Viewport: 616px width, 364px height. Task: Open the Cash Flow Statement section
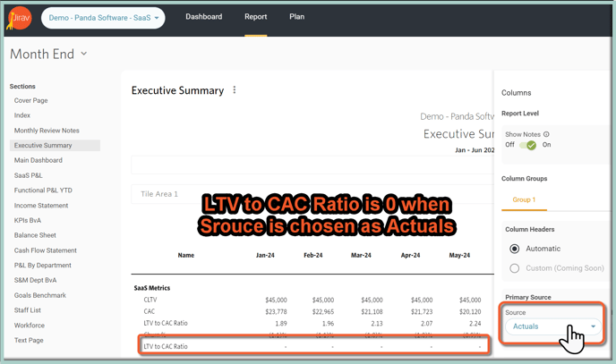(x=45, y=250)
